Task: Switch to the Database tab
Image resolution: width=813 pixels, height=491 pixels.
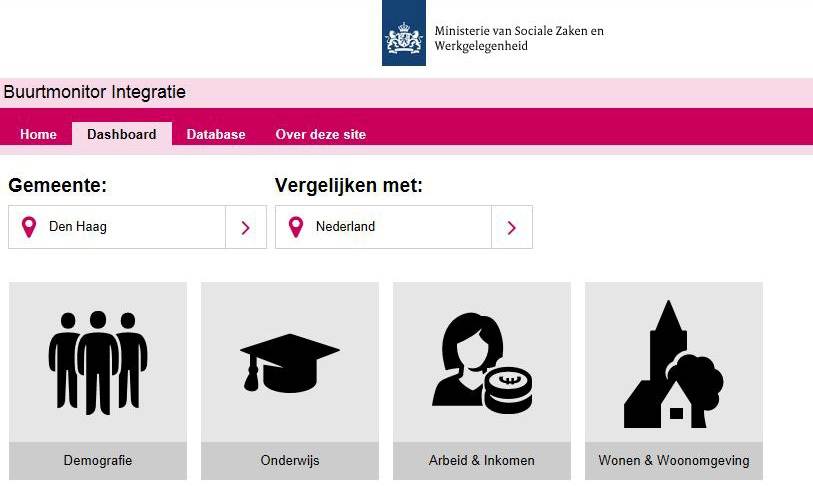Action: (x=216, y=134)
